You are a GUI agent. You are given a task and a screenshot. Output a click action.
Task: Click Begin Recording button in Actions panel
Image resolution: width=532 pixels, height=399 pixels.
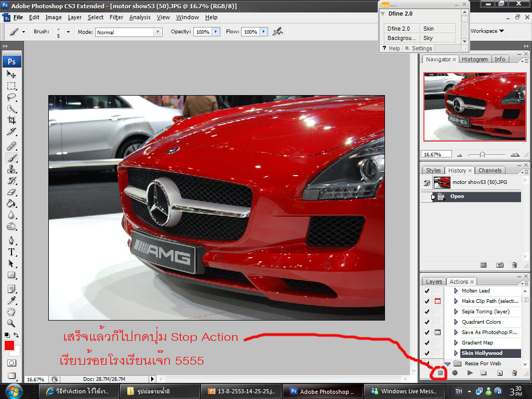coord(455,373)
